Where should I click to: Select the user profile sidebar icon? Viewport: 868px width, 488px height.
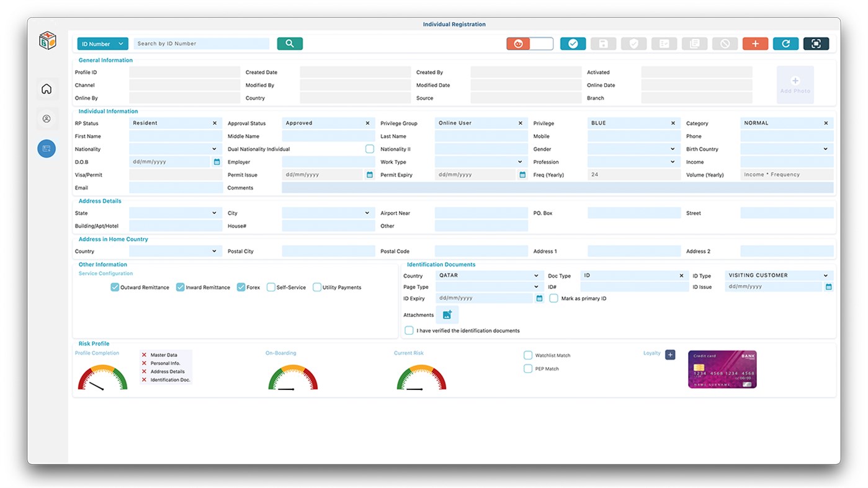[47, 118]
